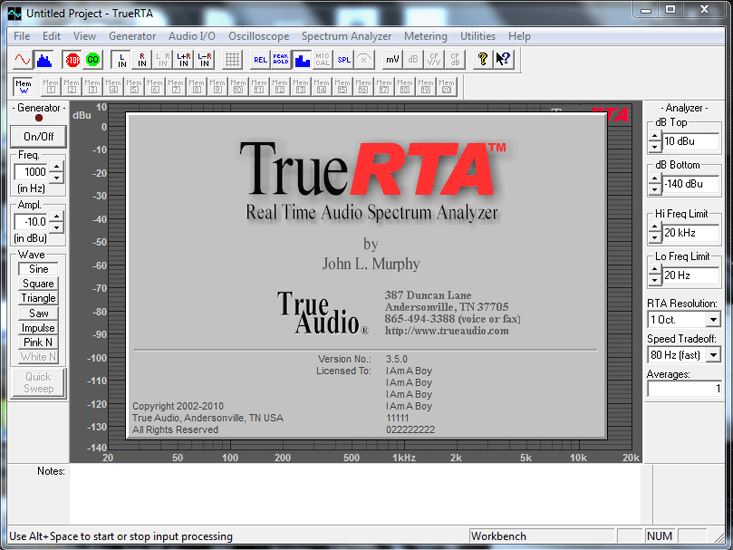The height and width of the screenshot is (550, 733).
Task: Click the CF V/V toolbar icon
Action: [x=434, y=60]
